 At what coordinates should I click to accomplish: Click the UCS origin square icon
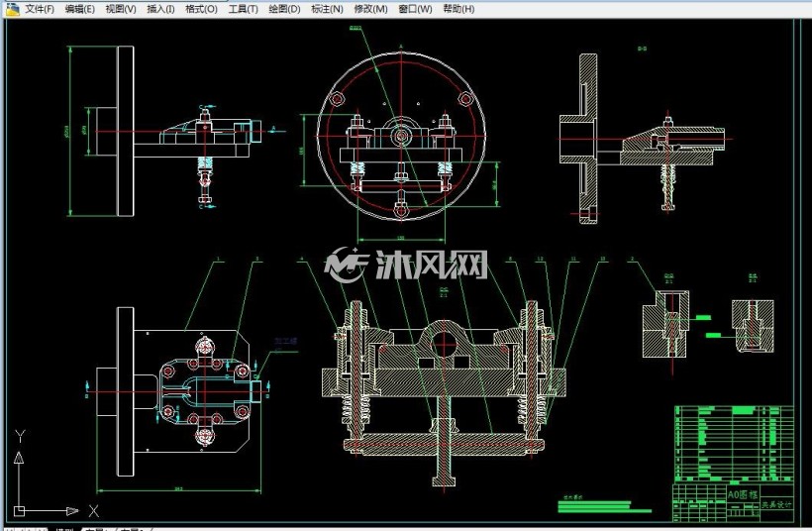coord(19,511)
